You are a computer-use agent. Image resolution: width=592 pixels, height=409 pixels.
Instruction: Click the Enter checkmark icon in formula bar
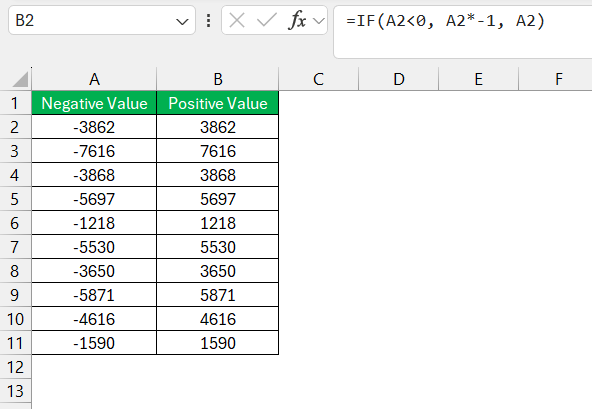267,20
